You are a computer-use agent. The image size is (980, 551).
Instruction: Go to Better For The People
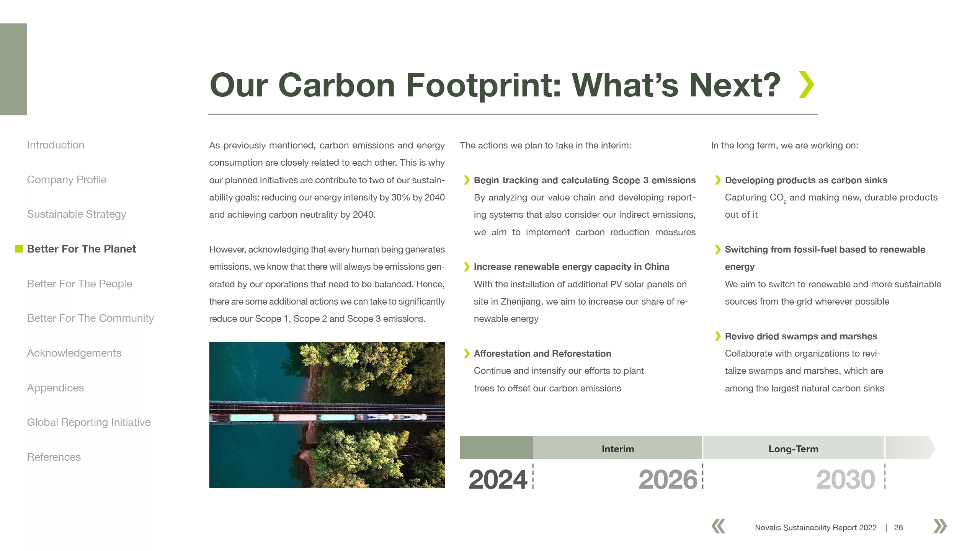click(x=80, y=284)
